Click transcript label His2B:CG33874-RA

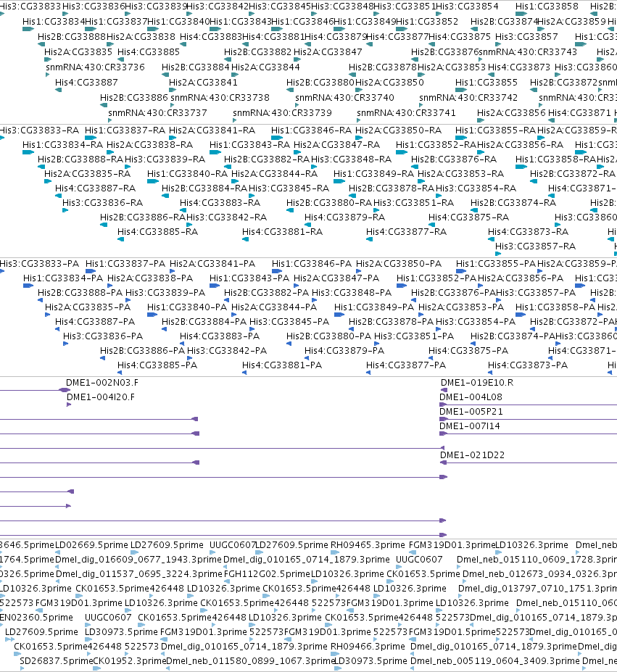click(x=513, y=203)
